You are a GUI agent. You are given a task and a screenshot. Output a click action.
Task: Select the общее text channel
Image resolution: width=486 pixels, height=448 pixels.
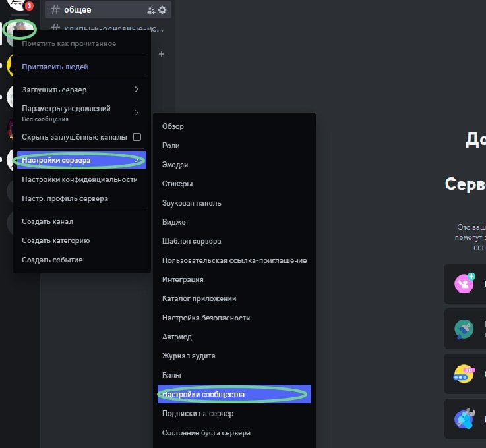tap(108, 10)
